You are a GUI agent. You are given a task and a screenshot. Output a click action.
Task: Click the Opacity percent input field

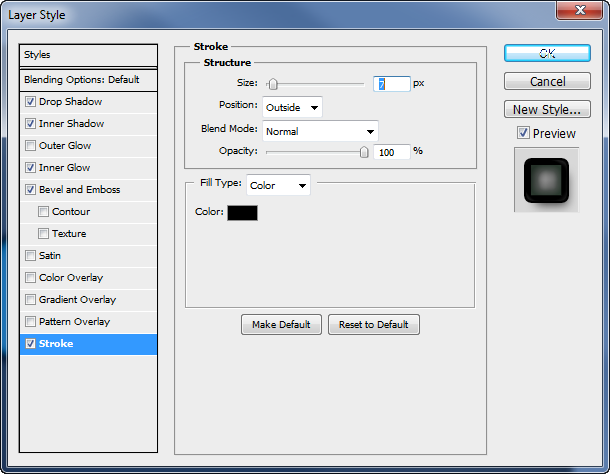point(392,152)
